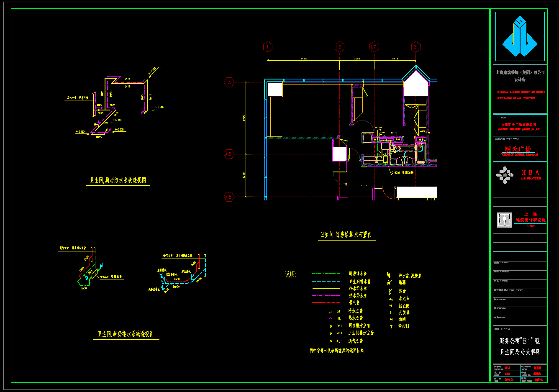Click the legend label 热水立管

[356, 318]
